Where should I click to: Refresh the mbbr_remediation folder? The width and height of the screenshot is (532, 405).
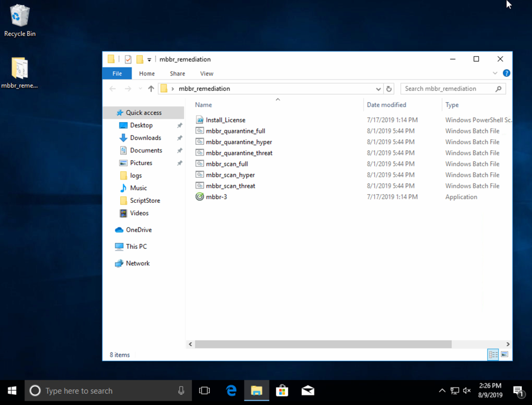click(x=389, y=89)
